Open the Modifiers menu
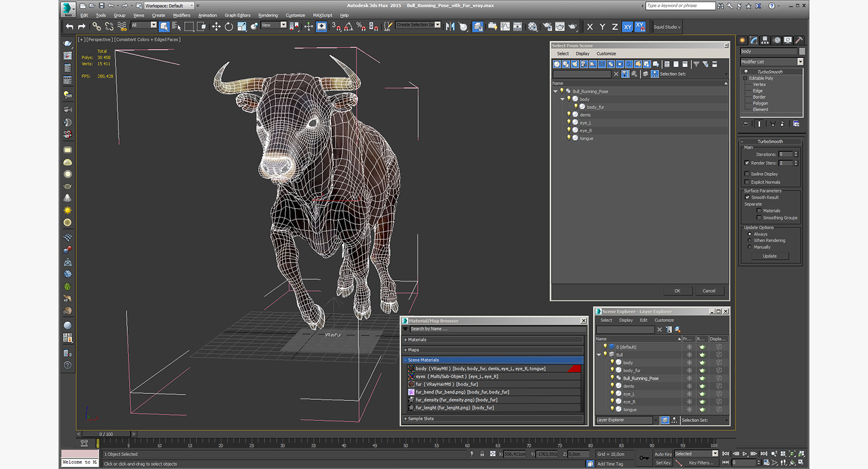 point(181,15)
